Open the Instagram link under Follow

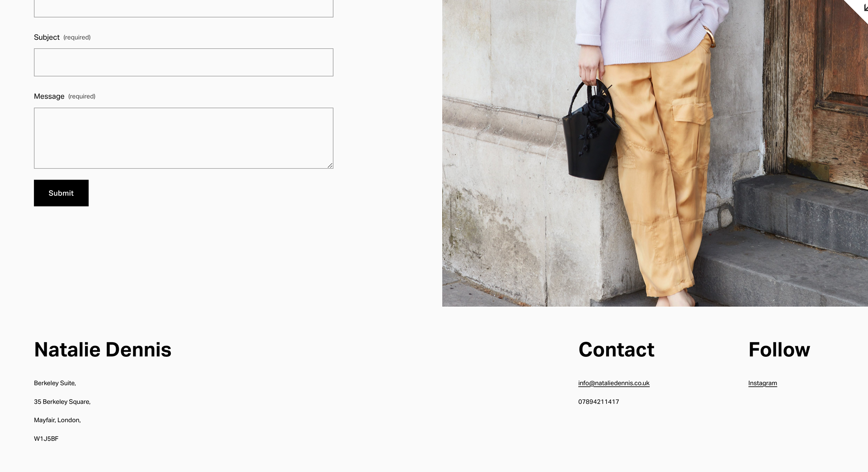(x=762, y=383)
